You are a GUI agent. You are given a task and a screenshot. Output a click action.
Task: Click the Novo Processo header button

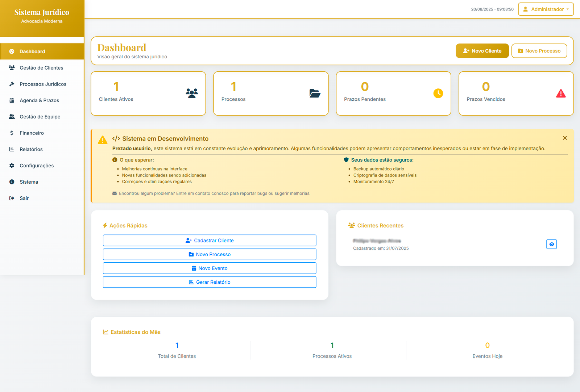pos(539,51)
